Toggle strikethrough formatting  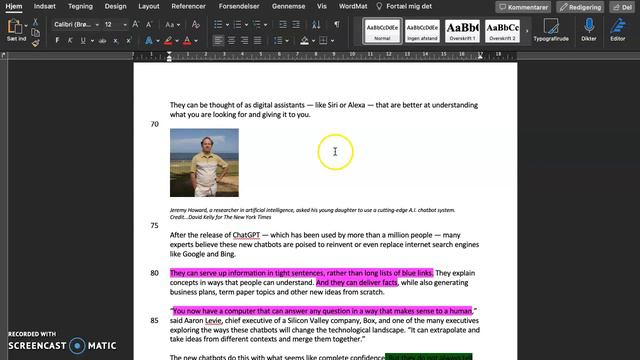pos(102,40)
